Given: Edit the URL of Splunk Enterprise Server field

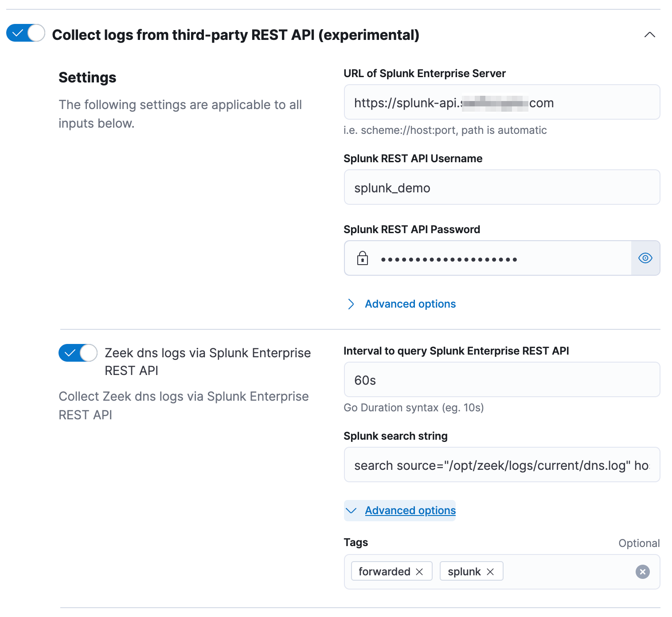Looking at the screenshot, I should [x=502, y=102].
